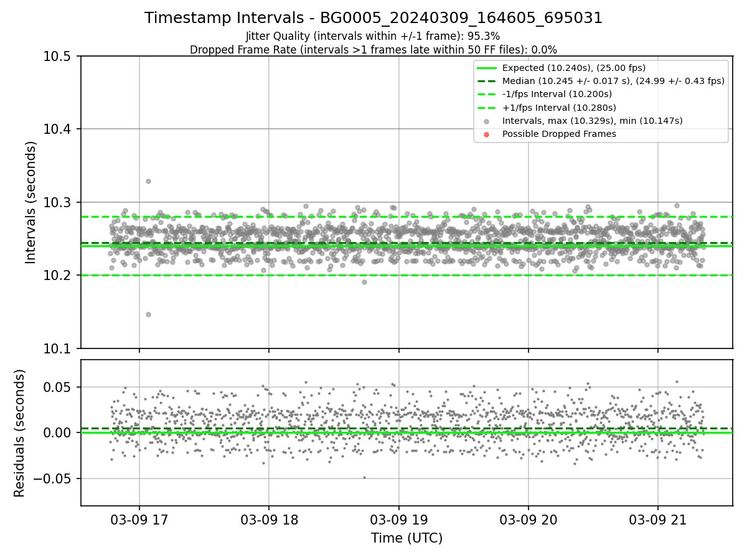This screenshot has width=747, height=560.
Task: Click the 'Residuals (seconds)' y-axis label
Action: [x=20, y=433]
